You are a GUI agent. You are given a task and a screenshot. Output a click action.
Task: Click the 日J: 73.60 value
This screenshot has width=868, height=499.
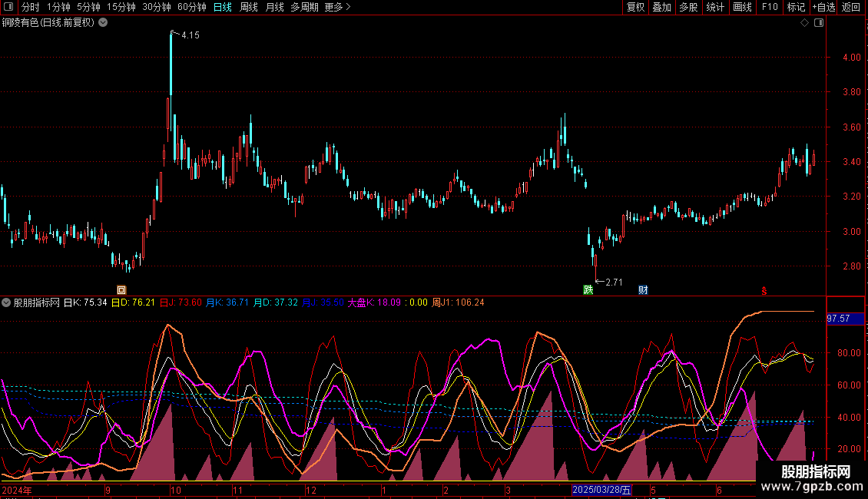point(181,302)
